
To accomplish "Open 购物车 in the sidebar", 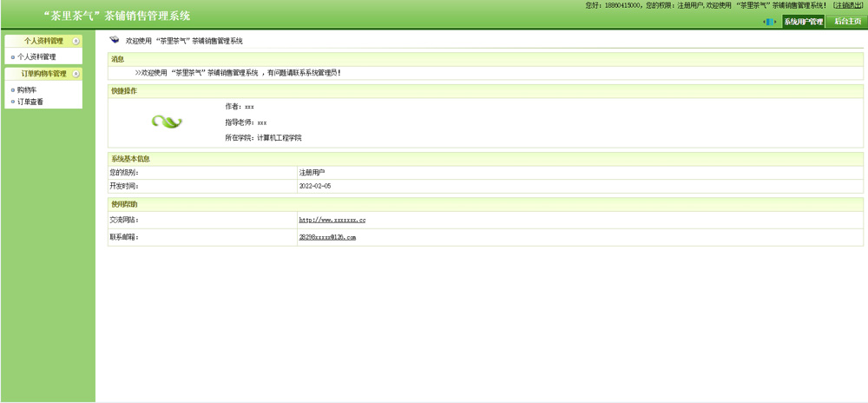I will tap(27, 90).
